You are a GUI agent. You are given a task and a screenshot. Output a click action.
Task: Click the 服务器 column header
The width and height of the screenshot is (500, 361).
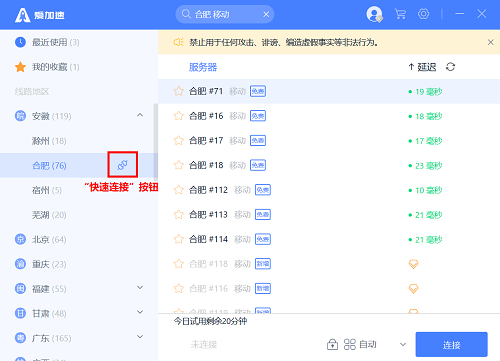click(203, 67)
